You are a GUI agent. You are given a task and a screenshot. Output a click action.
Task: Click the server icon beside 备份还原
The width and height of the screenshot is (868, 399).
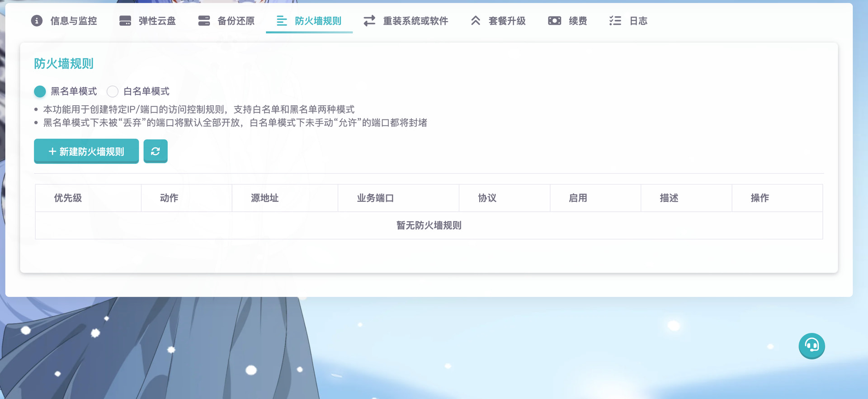pyautogui.click(x=204, y=21)
